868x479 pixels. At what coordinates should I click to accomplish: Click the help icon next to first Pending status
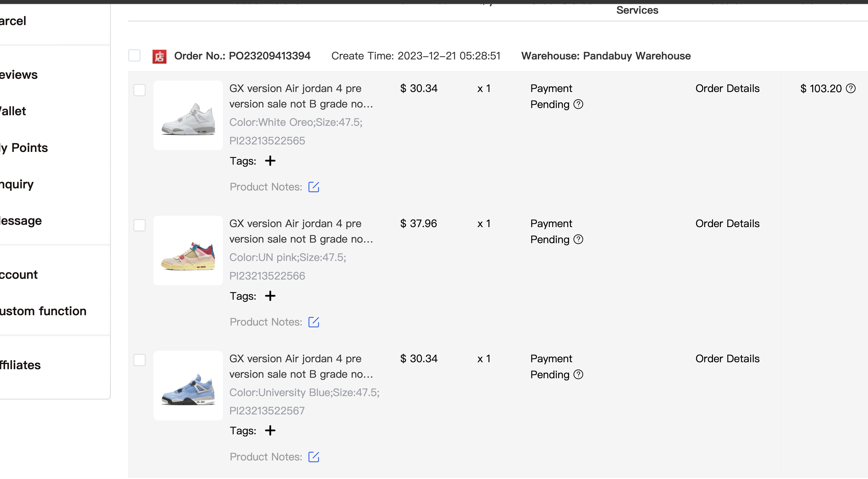click(579, 104)
